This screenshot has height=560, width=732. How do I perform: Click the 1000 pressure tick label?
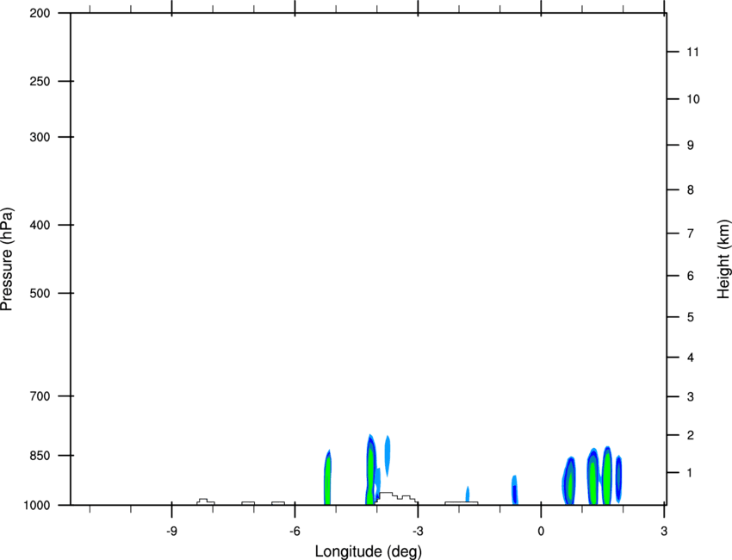pyautogui.click(x=36, y=506)
